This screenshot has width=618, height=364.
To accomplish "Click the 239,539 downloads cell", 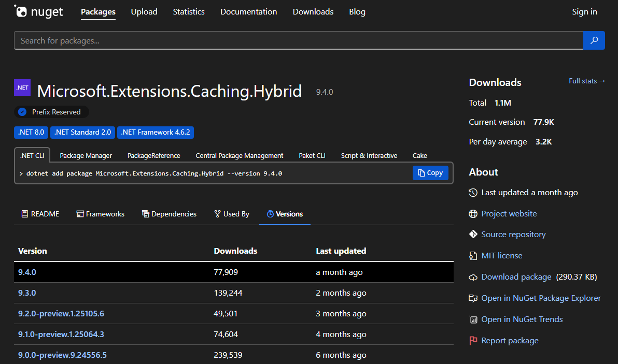I will 228,355.
